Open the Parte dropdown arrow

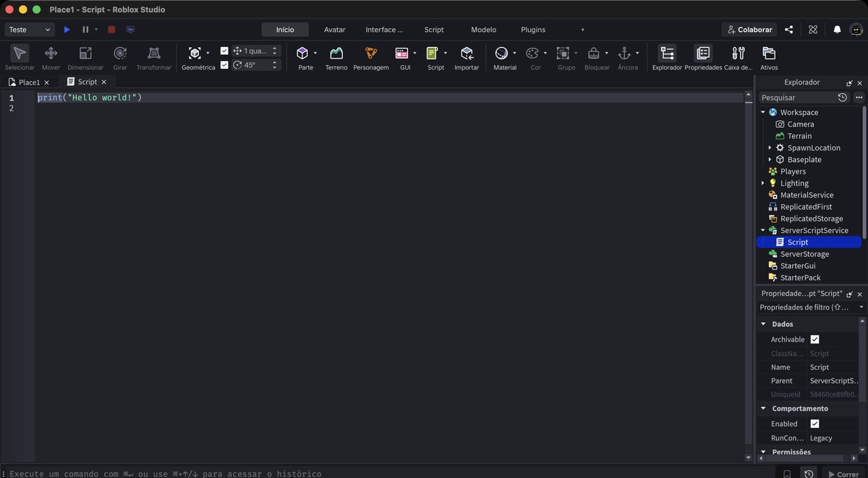click(315, 53)
